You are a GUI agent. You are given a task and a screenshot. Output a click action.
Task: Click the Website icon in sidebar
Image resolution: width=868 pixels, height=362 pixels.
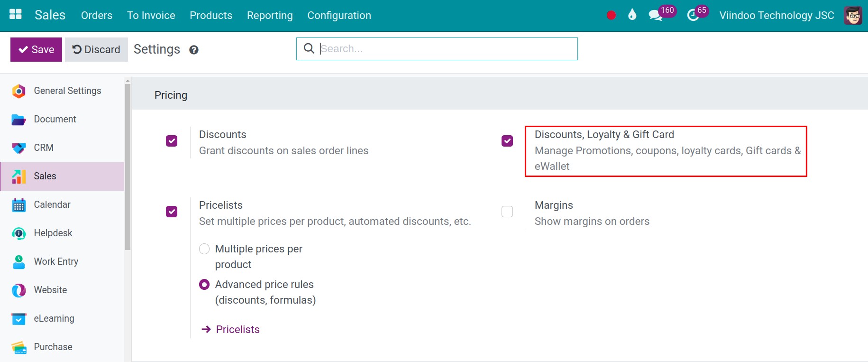click(x=18, y=290)
